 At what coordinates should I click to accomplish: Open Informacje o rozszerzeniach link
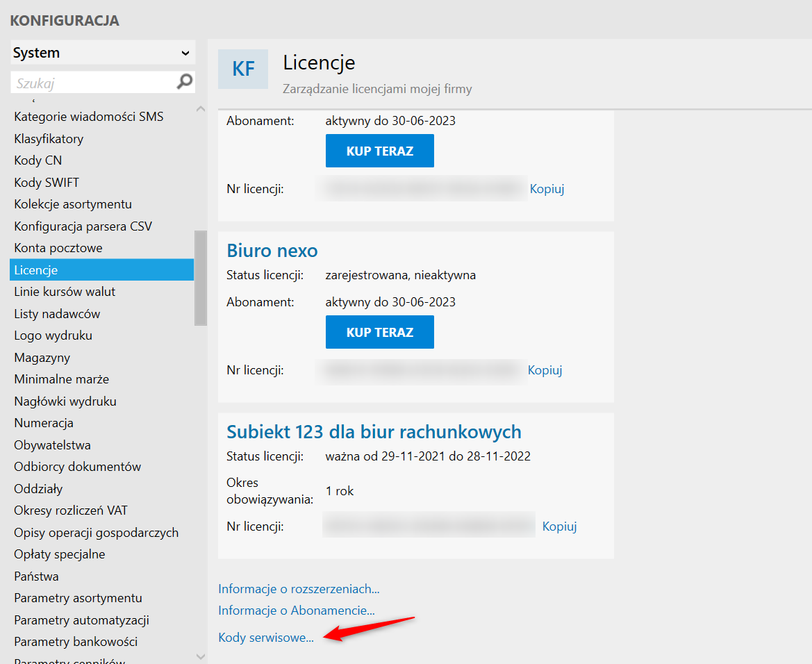click(299, 589)
